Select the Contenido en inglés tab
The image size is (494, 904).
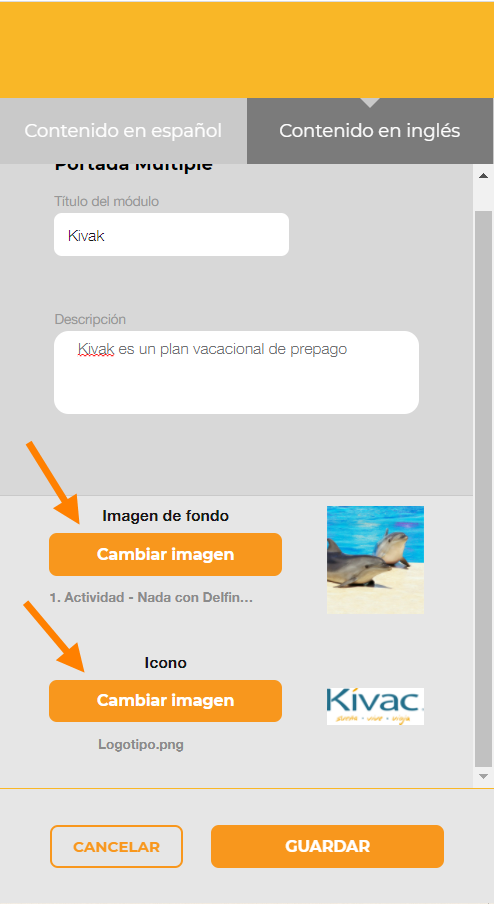pos(369,131)
